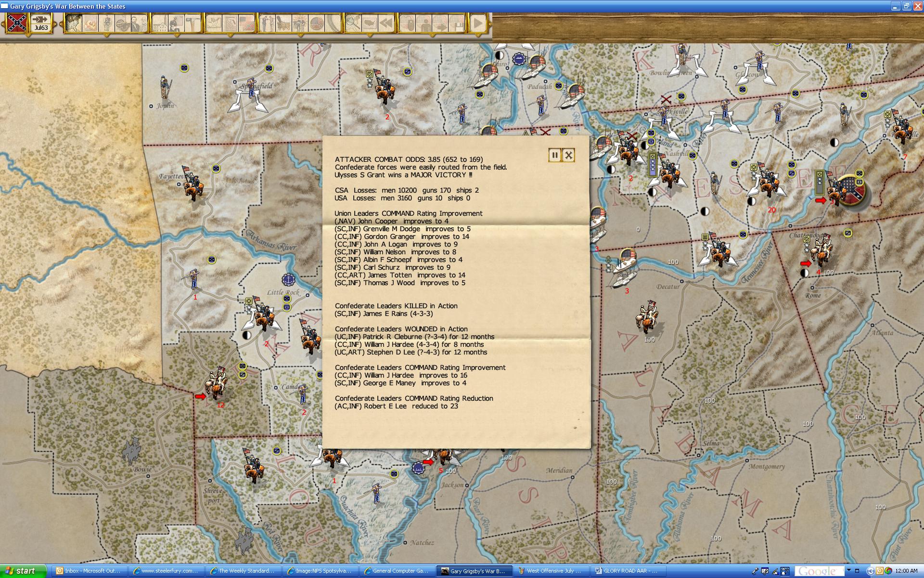This screenshot has height=578, width=924.
Task: Click the marching soldiers toolbar icon
Action: [300, 23]
